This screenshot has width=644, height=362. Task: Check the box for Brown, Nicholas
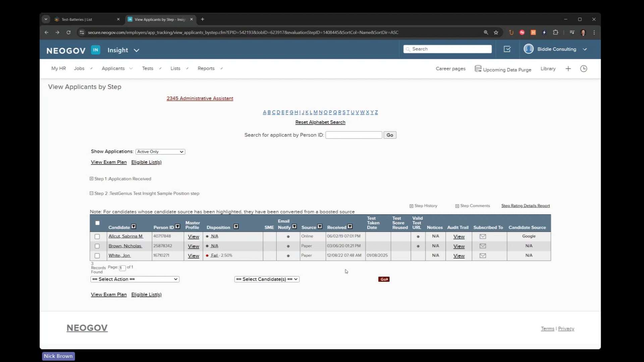pos(97,246)
